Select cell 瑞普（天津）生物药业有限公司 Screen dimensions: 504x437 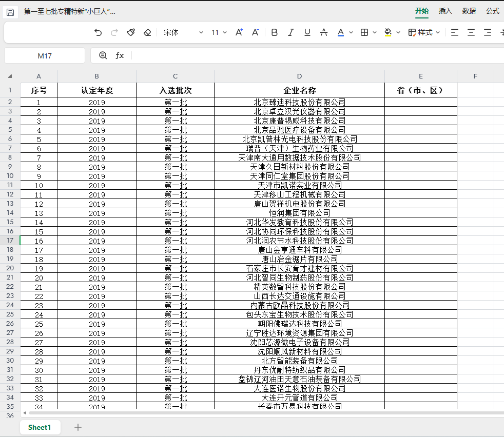pyautogui.click(x=299, y=148)
